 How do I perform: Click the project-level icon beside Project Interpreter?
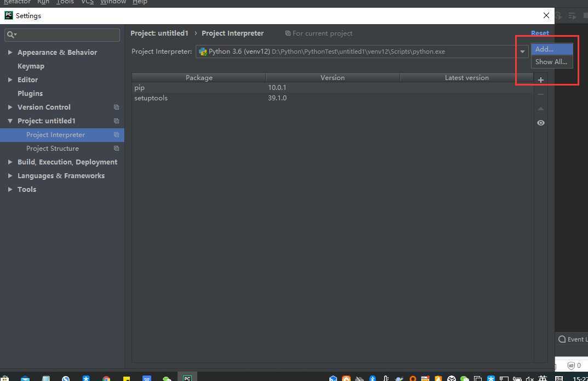click(x=116, y=135)
